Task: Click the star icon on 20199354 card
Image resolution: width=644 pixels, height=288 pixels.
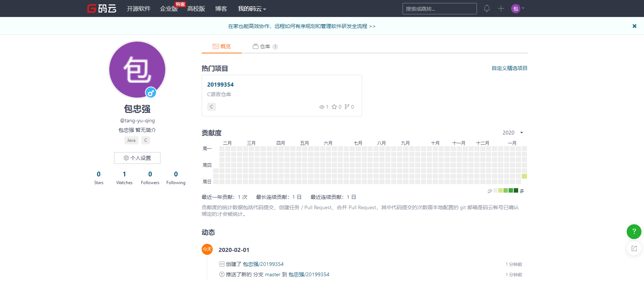Action: click(334, 107)
